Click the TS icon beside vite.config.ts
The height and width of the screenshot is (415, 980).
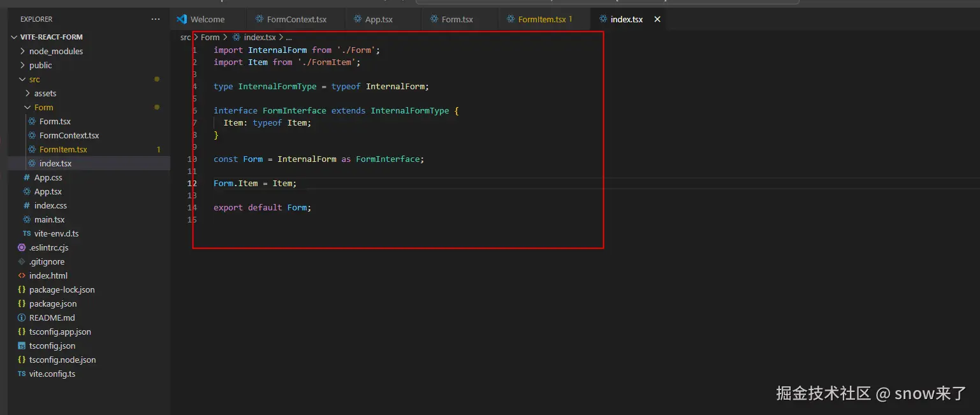22,374
